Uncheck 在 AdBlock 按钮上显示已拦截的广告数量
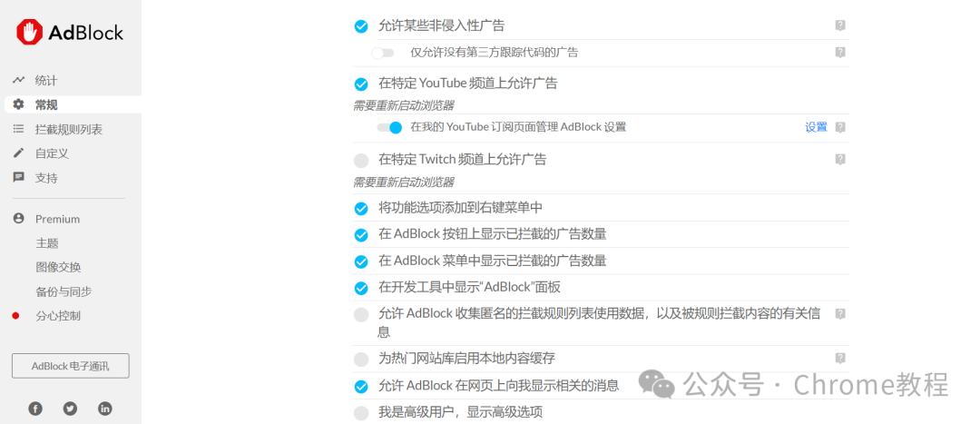 tap(361, 235)
